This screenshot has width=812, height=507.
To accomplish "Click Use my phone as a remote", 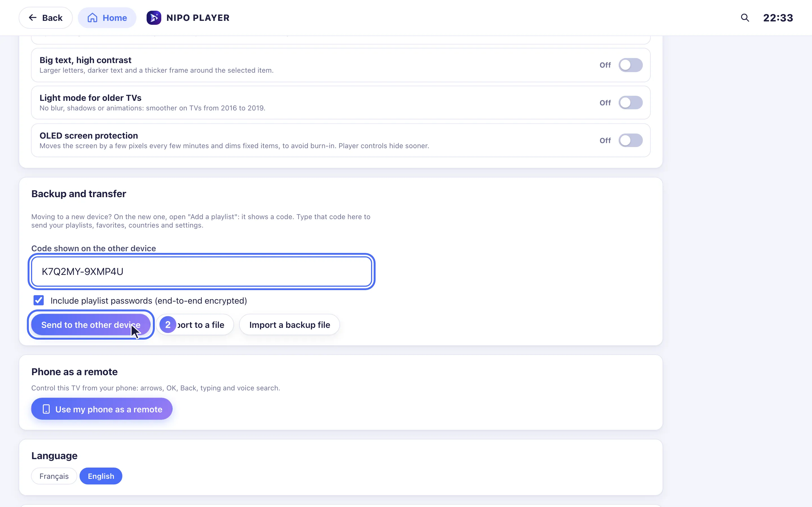I will click(102, 409).
